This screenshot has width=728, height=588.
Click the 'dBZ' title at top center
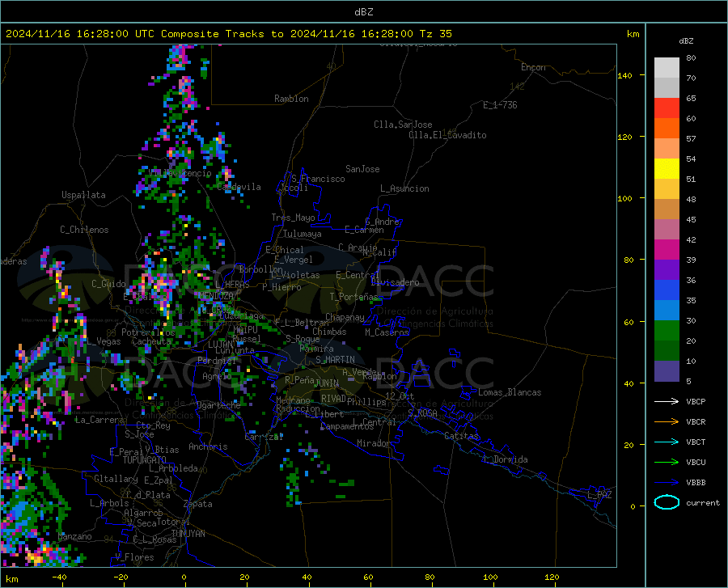point(363,12)
